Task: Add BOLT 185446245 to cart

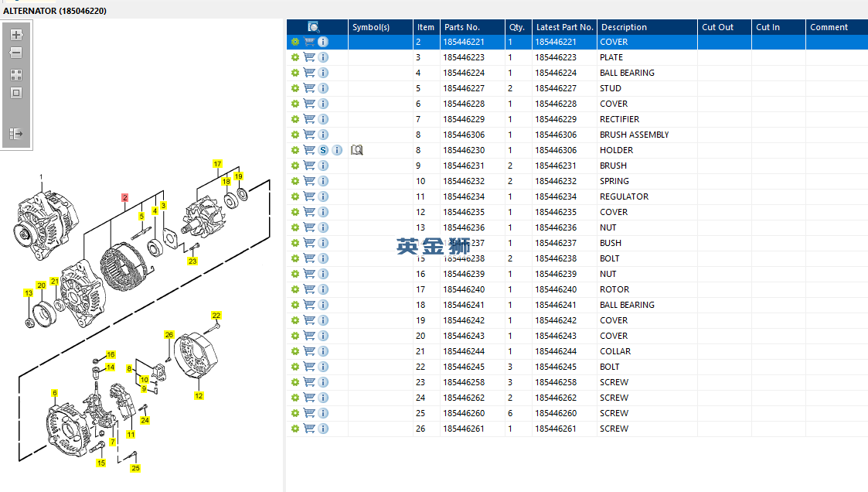Action: tap(309, 367)
